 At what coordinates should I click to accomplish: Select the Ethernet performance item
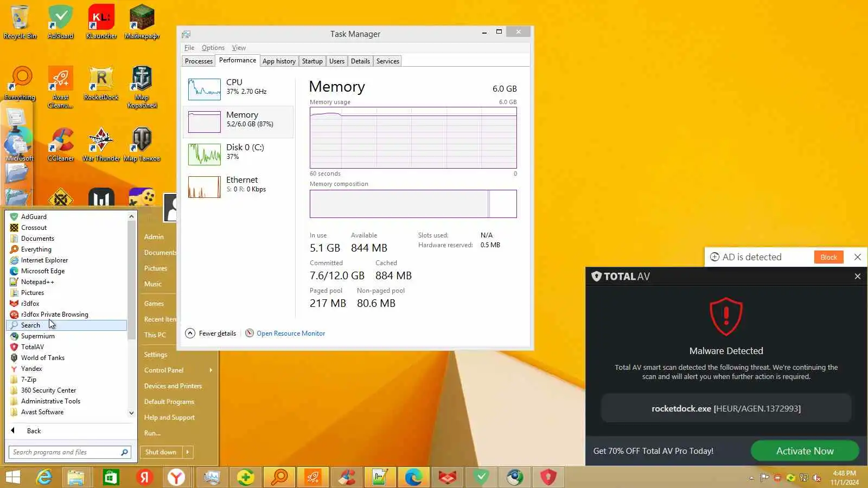[x=239, y=187]
